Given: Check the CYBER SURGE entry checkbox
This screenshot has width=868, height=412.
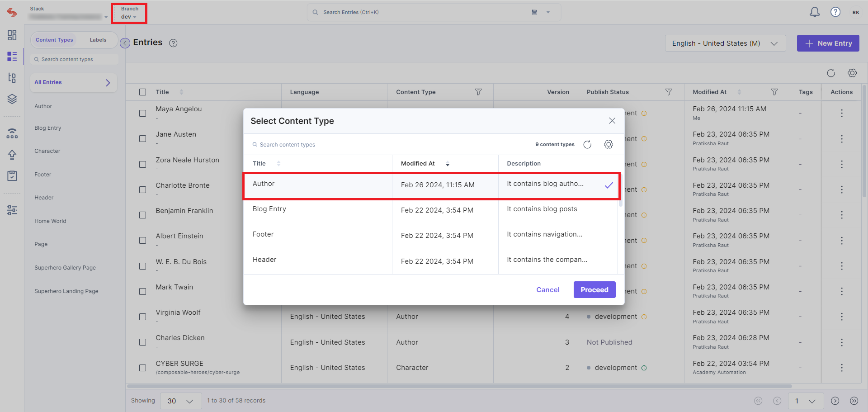Looking at the screenshot, I should (x=143, y=368).
